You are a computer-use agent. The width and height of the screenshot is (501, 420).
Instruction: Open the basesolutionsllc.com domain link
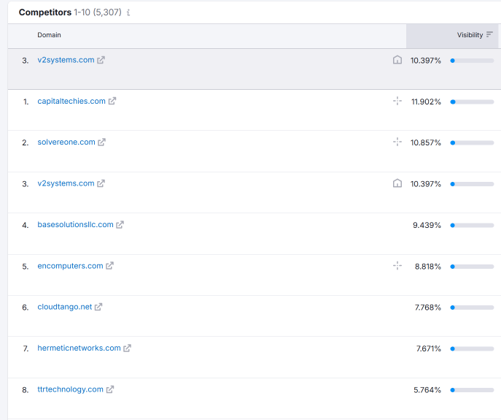75,225
